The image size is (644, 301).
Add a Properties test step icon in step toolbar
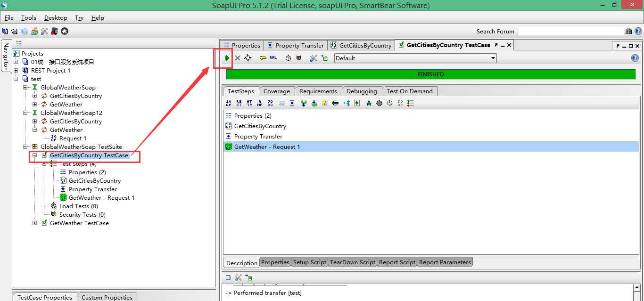[x=281, y=103]
